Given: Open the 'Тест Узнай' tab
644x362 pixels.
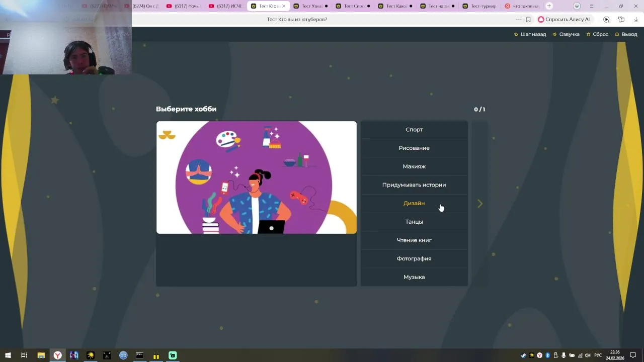Looking at the screenshot, I should click(310, 6).
